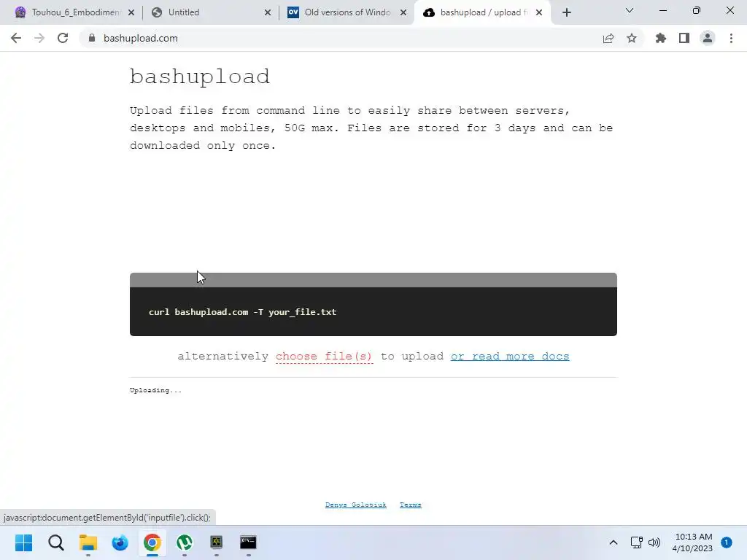Open Windows taskbar search

(x=55, y=542)
